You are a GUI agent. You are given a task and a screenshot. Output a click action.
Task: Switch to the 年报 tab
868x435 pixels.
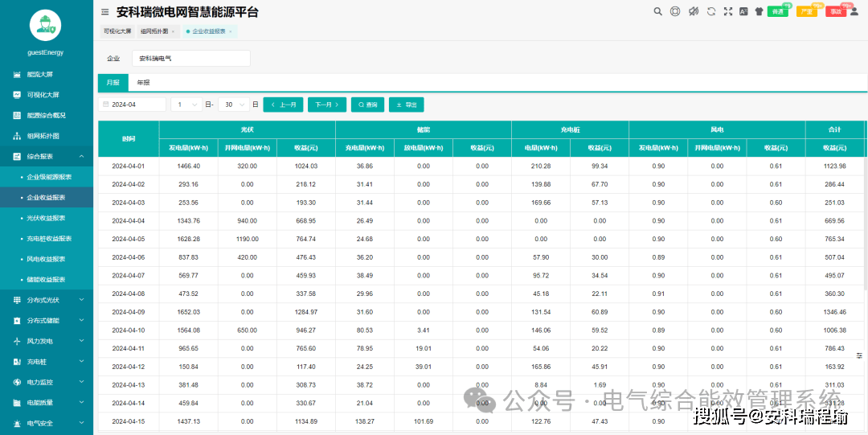[x=143, y=83]
